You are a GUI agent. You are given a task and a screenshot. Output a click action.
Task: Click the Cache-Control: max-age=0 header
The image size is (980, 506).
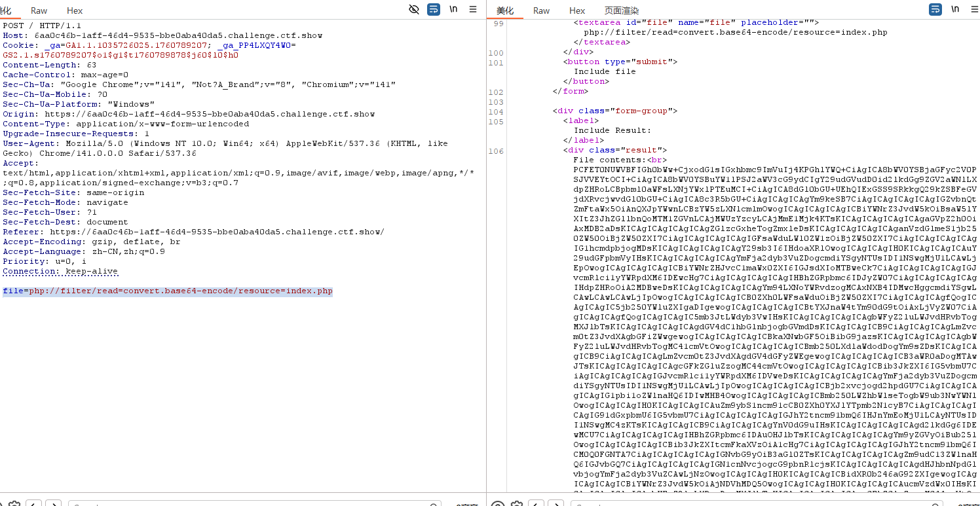tap(66, 75)
